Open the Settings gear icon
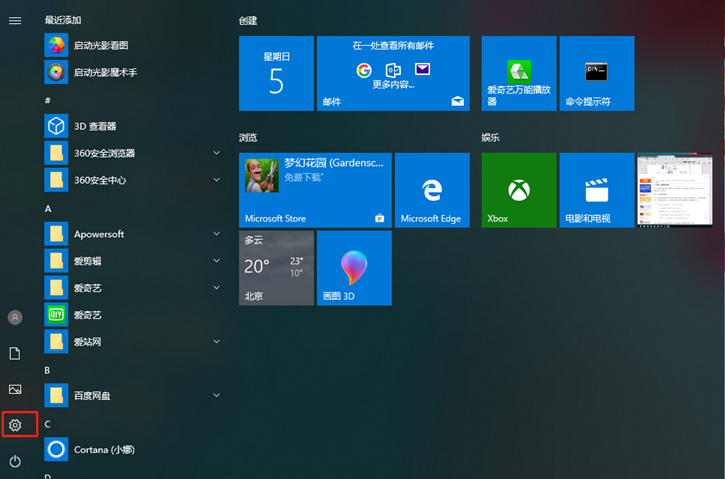Viewport: 725px width, 479px height. 15,425
